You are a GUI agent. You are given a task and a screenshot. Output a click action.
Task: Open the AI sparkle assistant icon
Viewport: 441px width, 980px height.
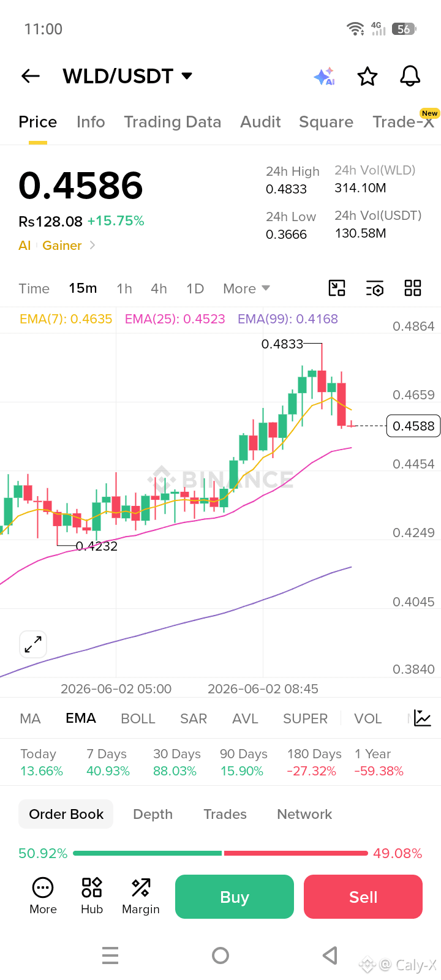[x=324, y=77]
